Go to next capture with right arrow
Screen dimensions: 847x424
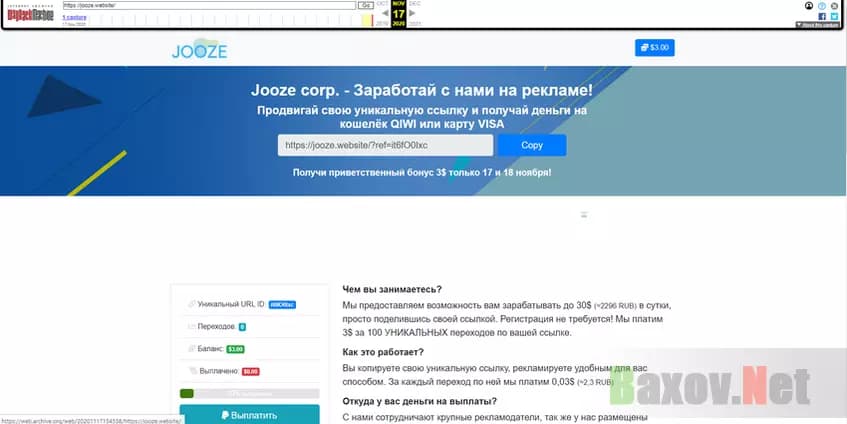(x=412, y=13)
